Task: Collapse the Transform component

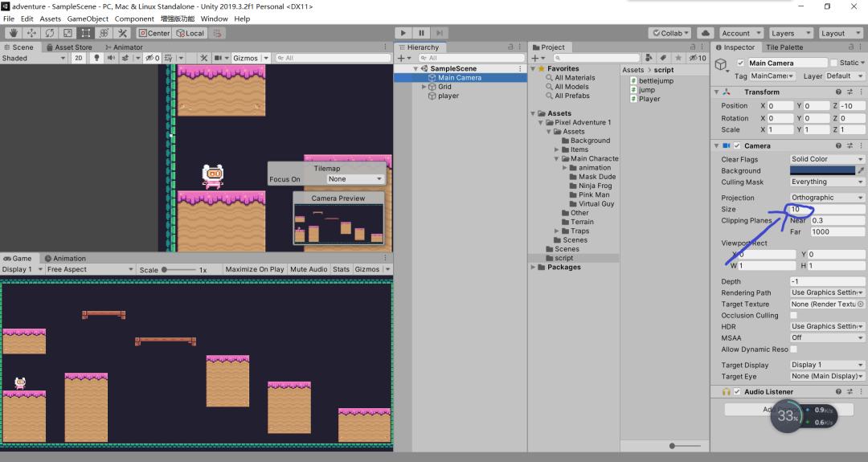Action: tap(716, 92)
